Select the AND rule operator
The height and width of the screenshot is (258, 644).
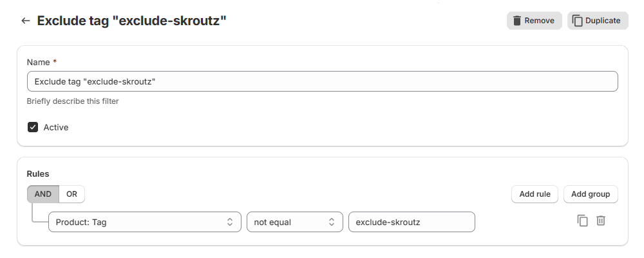click(x=43, y=194)
